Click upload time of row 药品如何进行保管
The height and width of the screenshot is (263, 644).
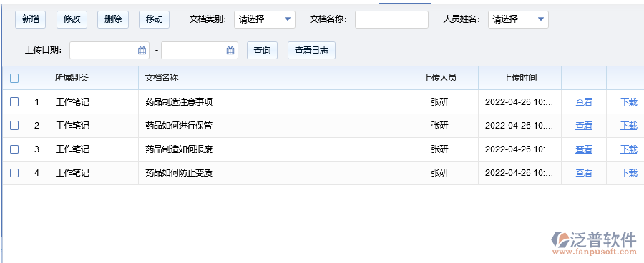click(519, 126)
